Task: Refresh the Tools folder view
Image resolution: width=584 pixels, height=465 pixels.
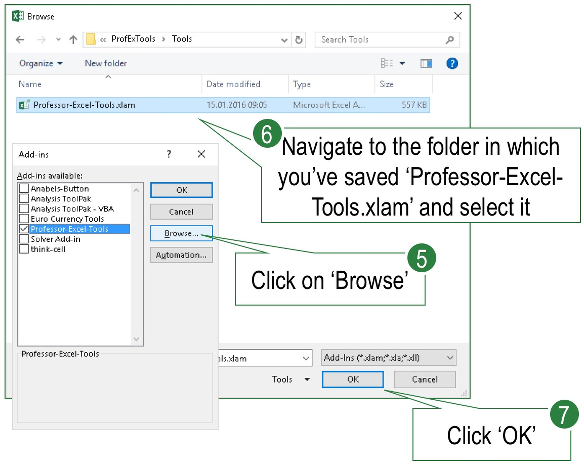Action: [x=299, y=40]
